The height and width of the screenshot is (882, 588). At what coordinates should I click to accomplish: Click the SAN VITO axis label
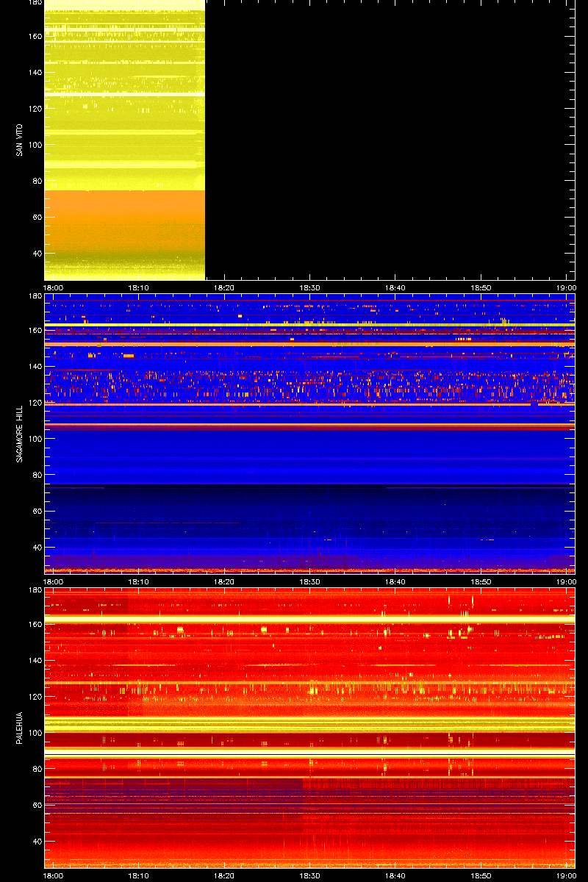[x=18, y=140]
